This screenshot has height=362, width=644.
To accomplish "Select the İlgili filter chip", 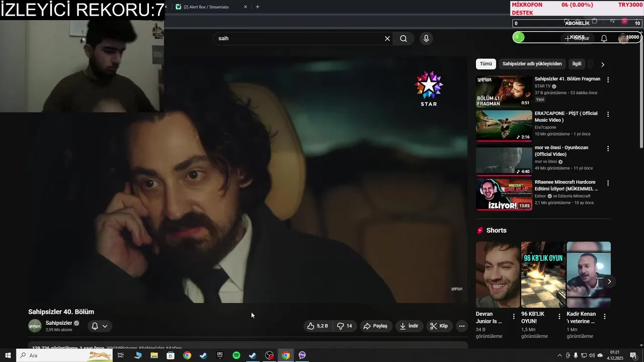I will pos(577,64).
